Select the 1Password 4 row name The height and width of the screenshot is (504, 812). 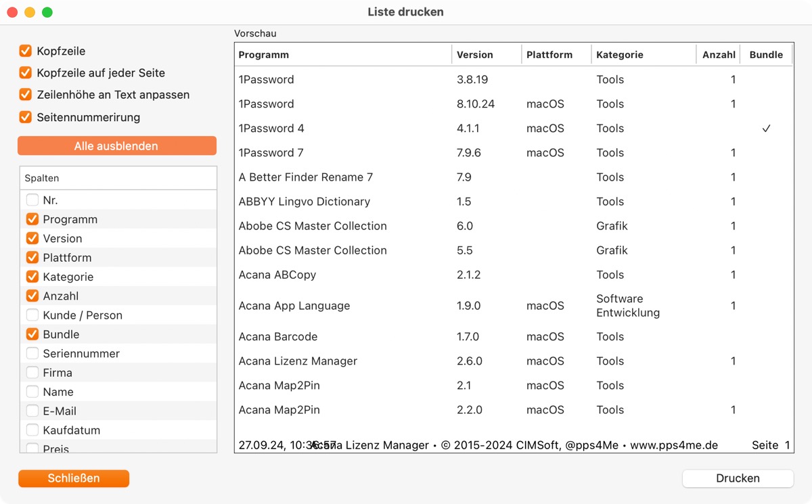point(271,129)
